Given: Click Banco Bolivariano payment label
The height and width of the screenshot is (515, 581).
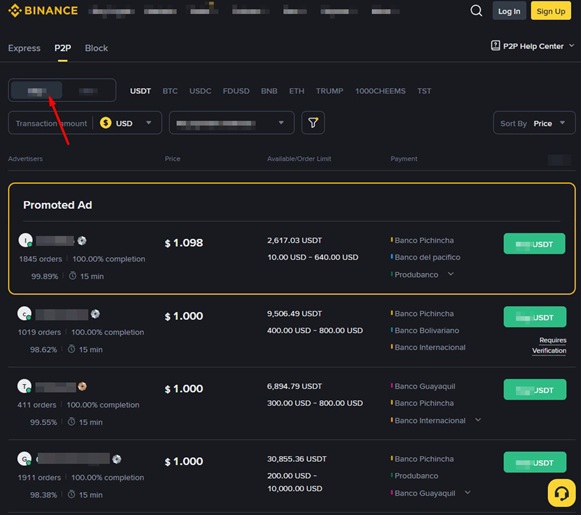Looking at the screenshot, I should point(426,330).
